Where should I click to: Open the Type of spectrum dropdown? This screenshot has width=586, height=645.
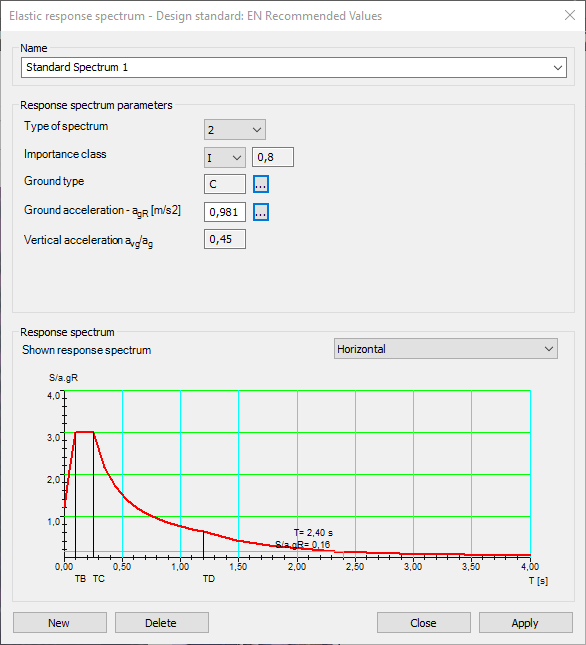point(235,130)
